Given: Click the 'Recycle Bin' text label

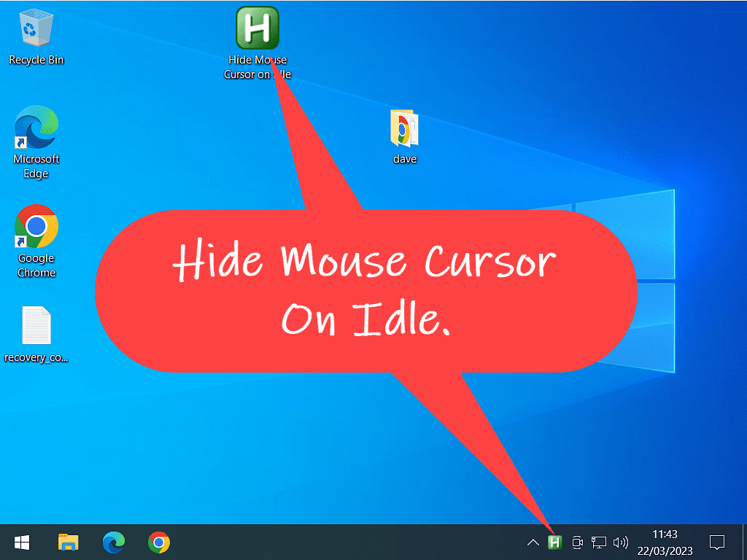Looking at the screenshot, I should tap(36, 60).
